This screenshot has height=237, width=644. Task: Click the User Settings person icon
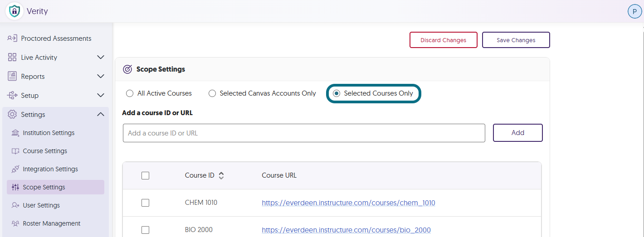[15, 205]
